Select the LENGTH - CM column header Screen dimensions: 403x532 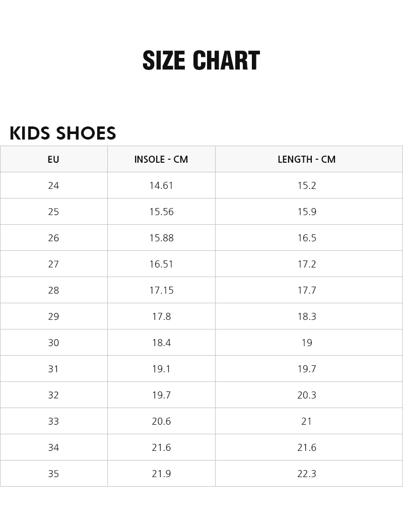[306, 159]
